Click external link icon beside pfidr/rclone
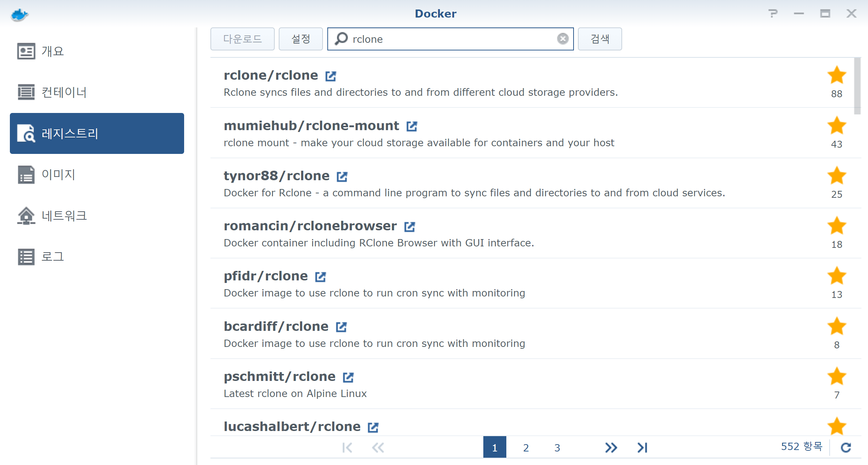This screenshot has width=868, height=465. tap(320, 277)
